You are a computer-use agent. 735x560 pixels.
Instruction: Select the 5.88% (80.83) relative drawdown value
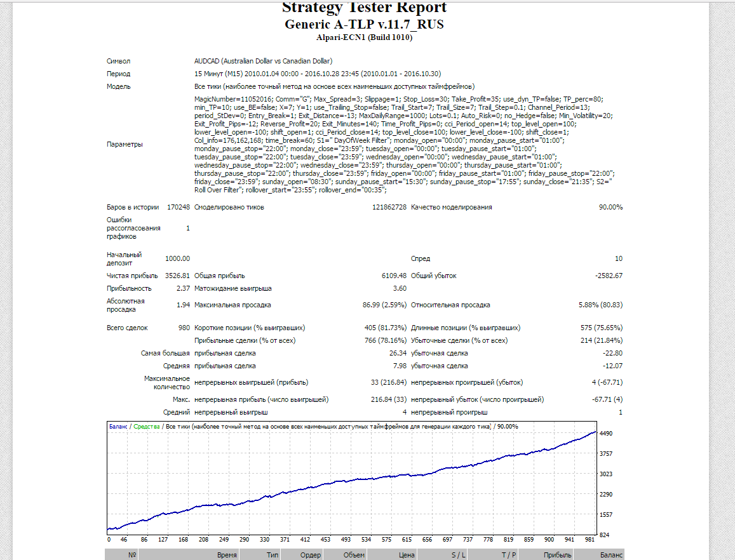pos(600,305)
